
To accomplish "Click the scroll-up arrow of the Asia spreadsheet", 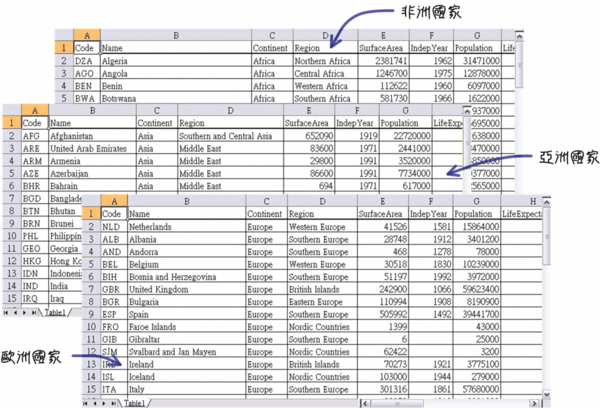I will point(467,111).
